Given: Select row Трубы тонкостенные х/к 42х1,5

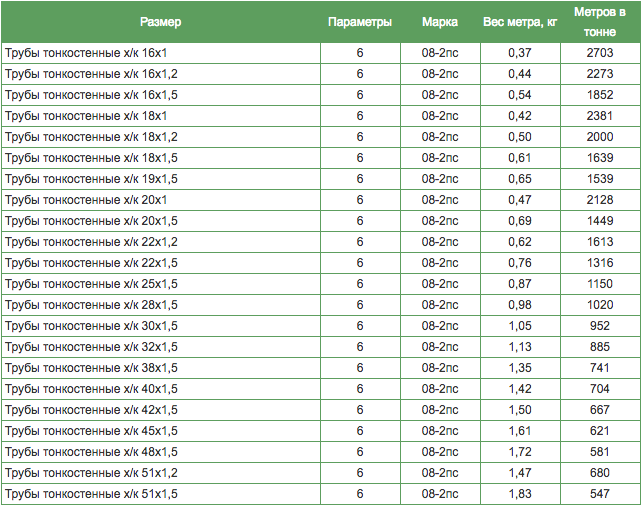Looking at the screenshot, I should pyautogui.click(x=321, y=410).
